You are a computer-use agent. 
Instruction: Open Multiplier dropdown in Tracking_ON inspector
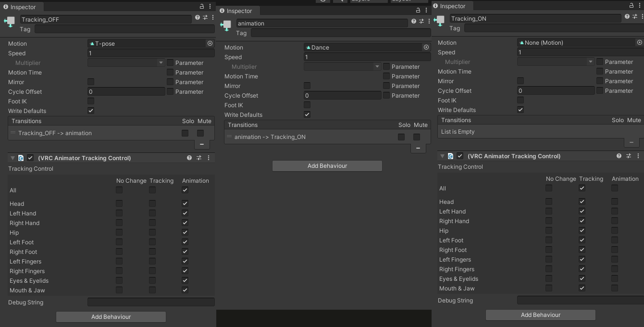pyautogui.click(x=556, y=62)
